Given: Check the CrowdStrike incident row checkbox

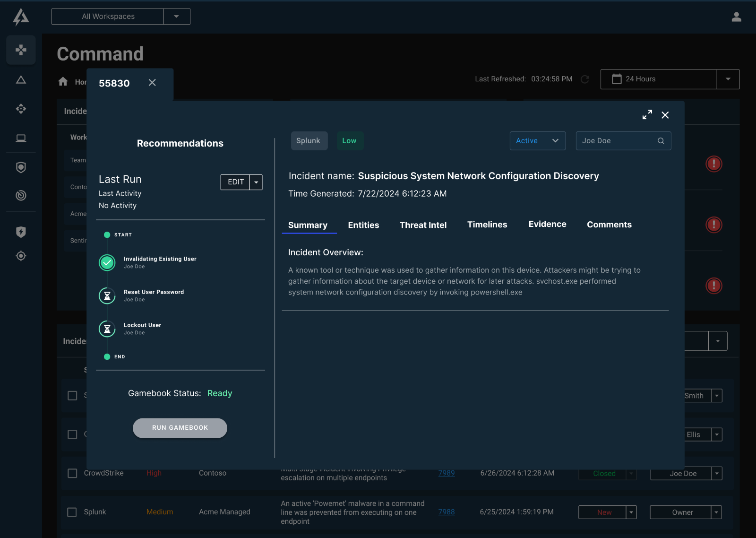Looking at the screenshot, I should [72, 473].
